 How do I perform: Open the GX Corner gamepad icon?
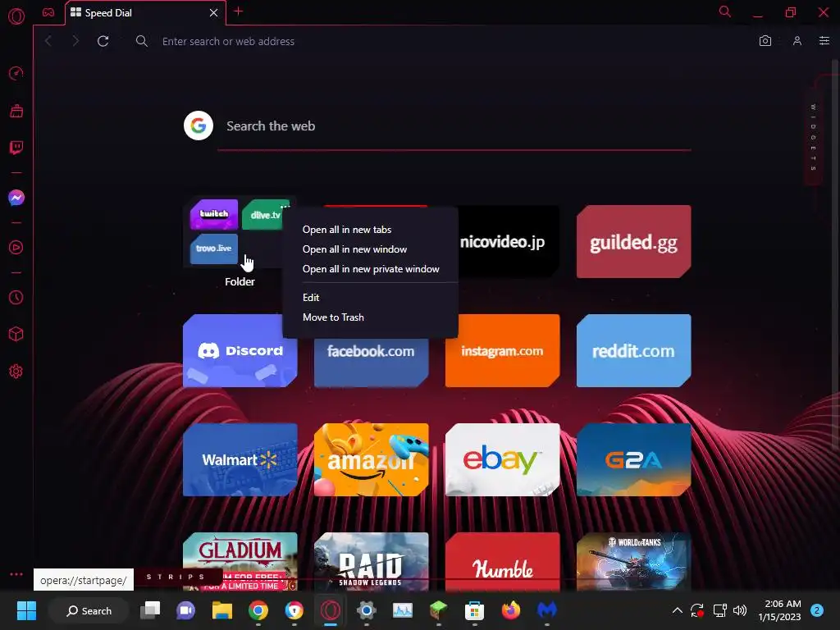48,12
